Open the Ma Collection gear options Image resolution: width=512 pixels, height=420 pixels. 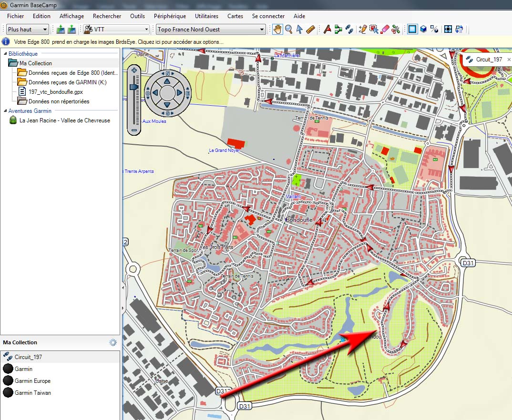tap(113, 342)
